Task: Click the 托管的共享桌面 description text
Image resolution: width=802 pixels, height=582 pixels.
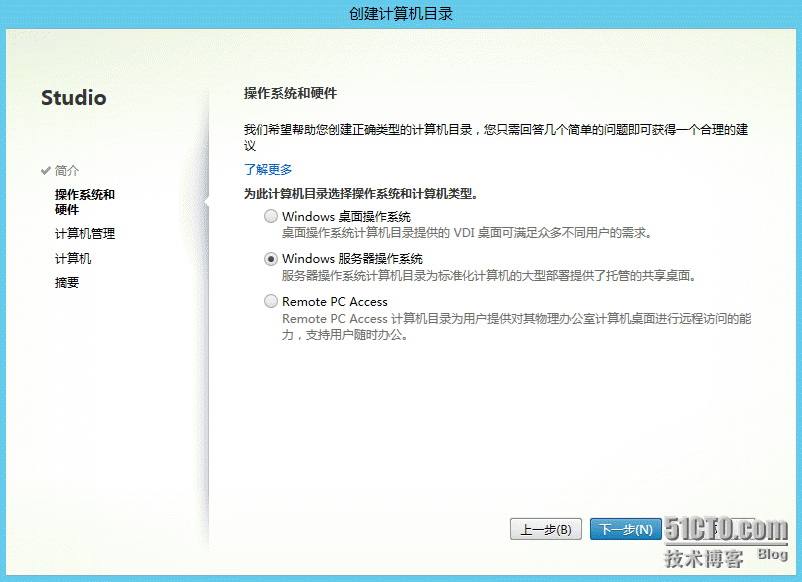Action: point(489,276)
